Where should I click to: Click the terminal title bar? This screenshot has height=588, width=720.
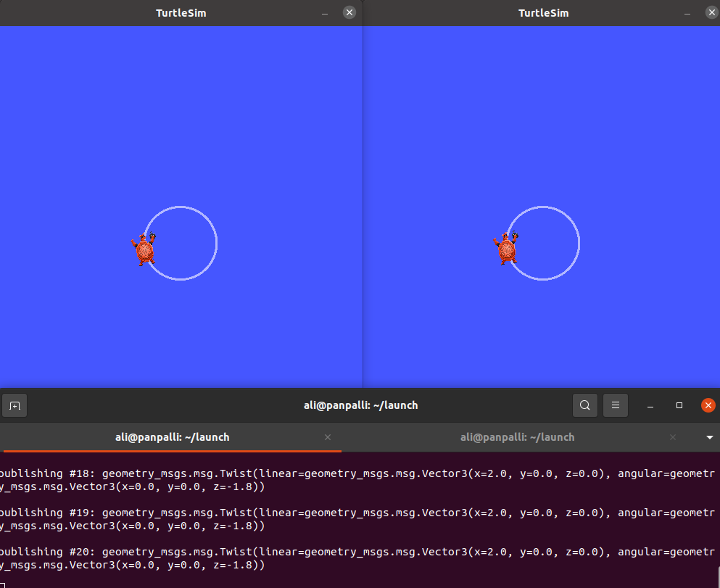(361, 405)
